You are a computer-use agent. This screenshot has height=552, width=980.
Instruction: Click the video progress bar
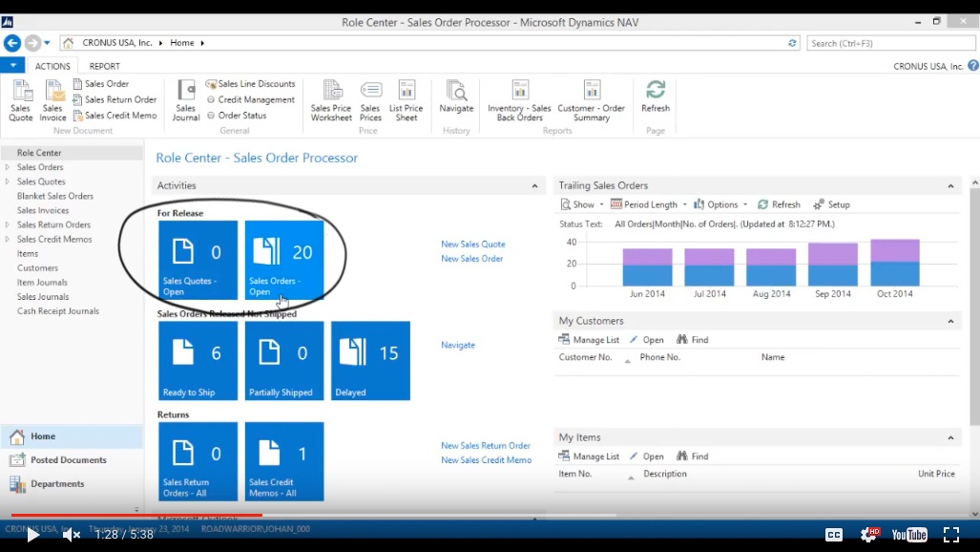(x=490, y=516)
